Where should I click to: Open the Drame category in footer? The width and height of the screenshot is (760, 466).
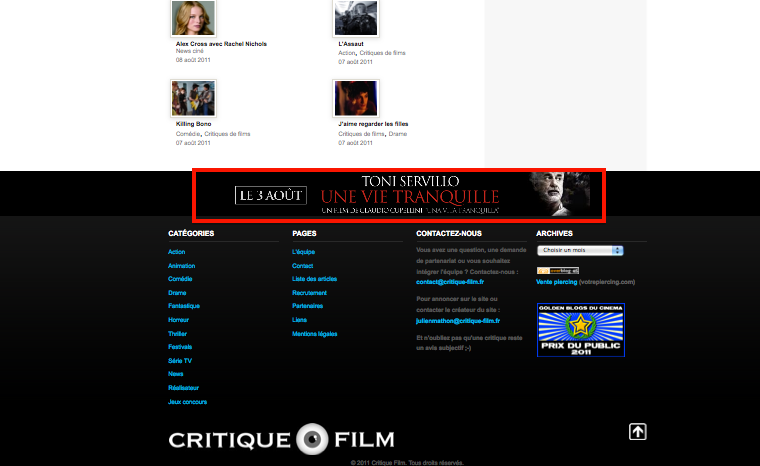coord(177,293)
